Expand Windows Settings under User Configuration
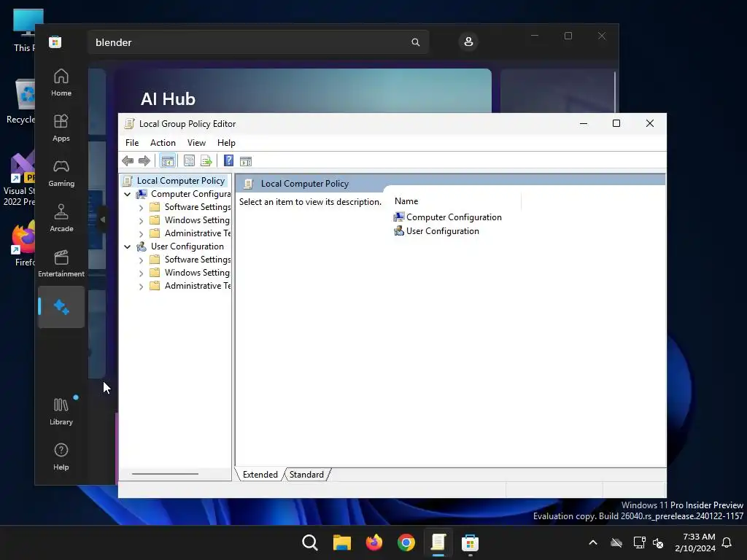This screenshot has height=560, width=747. point(141,273)
